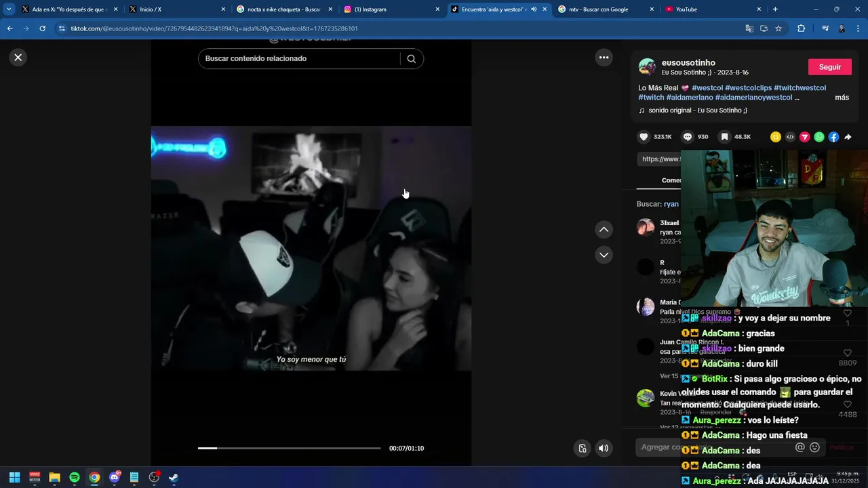Open Spotify from taskbar

click(x=75, y=477)
